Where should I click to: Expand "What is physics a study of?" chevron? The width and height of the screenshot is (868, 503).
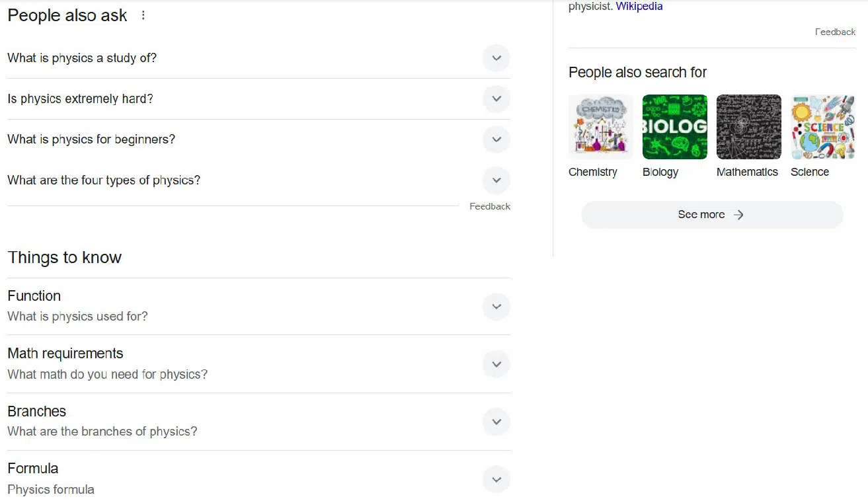tap(496, 58)
